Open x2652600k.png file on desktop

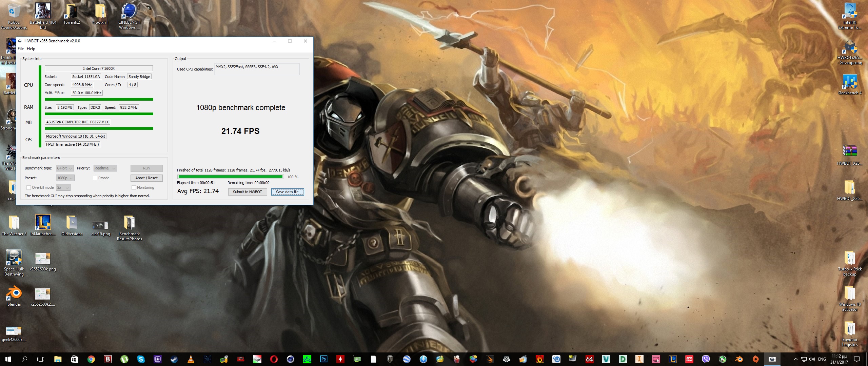43,262
